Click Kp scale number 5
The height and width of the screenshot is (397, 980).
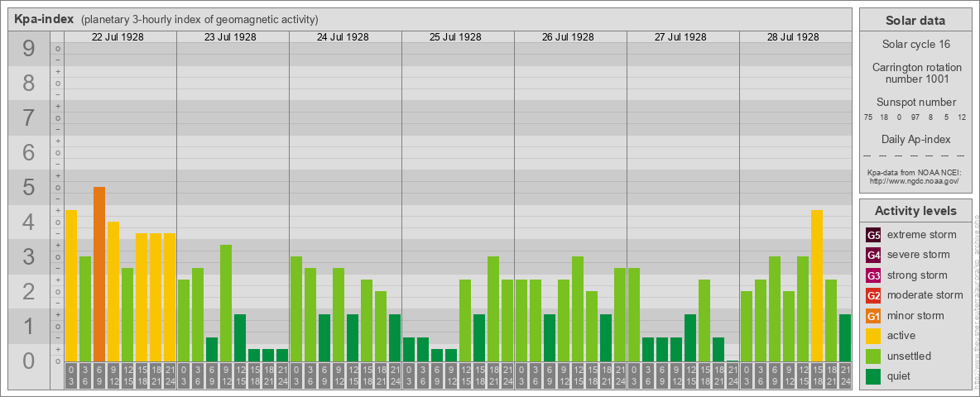click(28, 187)
